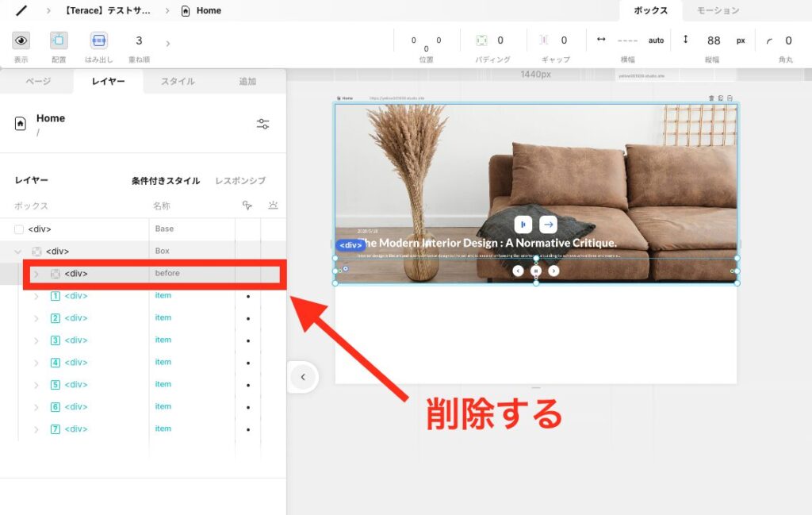Switch to the スタイル tab
812x515 pixels.
click(x=178, y=82)
